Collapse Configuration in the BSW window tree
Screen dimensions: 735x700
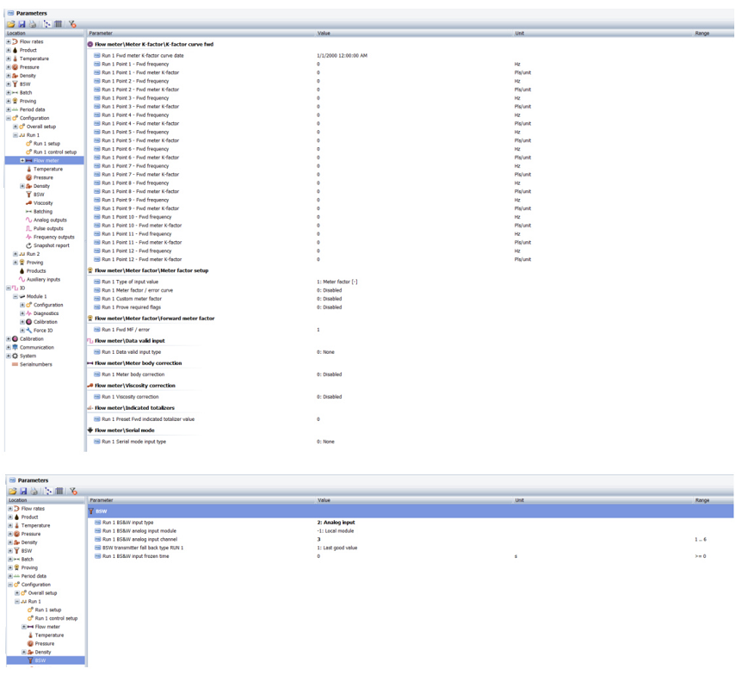point(9,585)
